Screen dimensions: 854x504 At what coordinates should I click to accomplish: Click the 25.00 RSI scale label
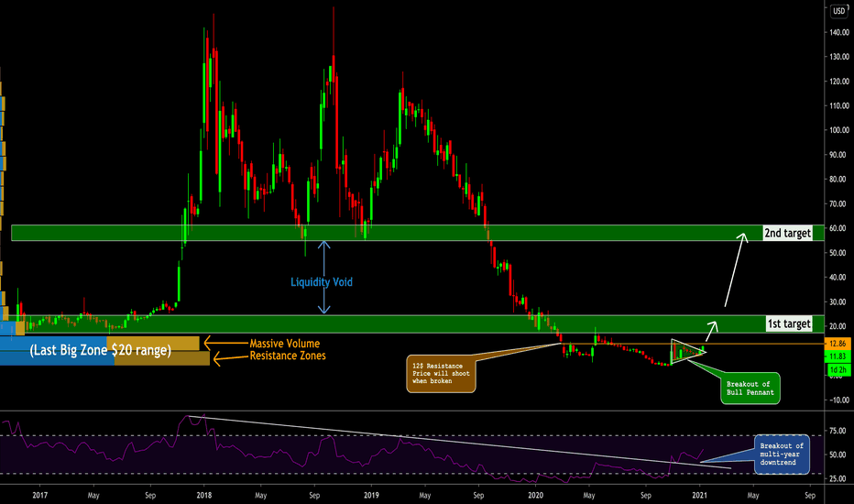(x=838, y=479)
